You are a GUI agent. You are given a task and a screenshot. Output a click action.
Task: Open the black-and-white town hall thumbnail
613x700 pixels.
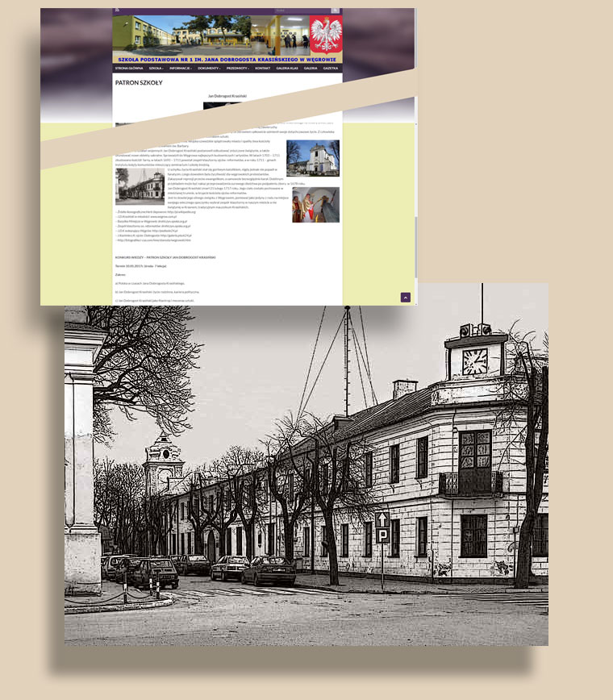coord(140,186)
